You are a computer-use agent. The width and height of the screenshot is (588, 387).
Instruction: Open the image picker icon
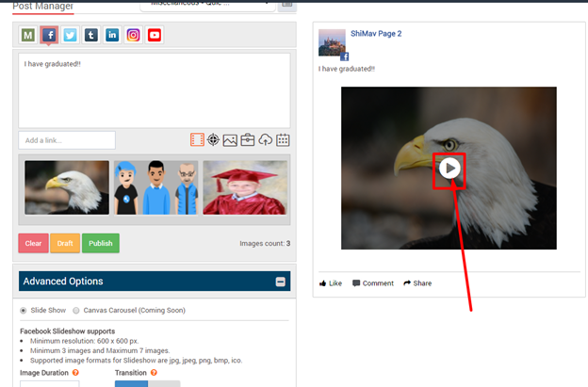[x=231, y=140]
